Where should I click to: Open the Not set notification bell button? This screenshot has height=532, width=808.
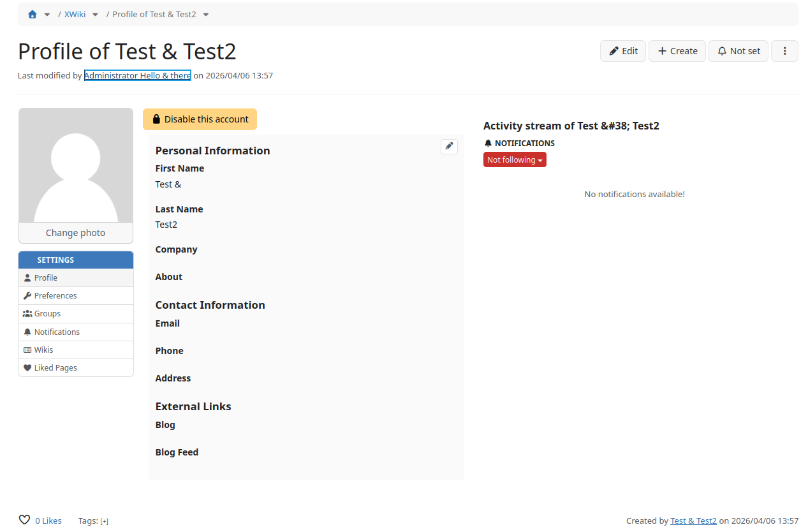pyautogui.click(x=738, y=51)
